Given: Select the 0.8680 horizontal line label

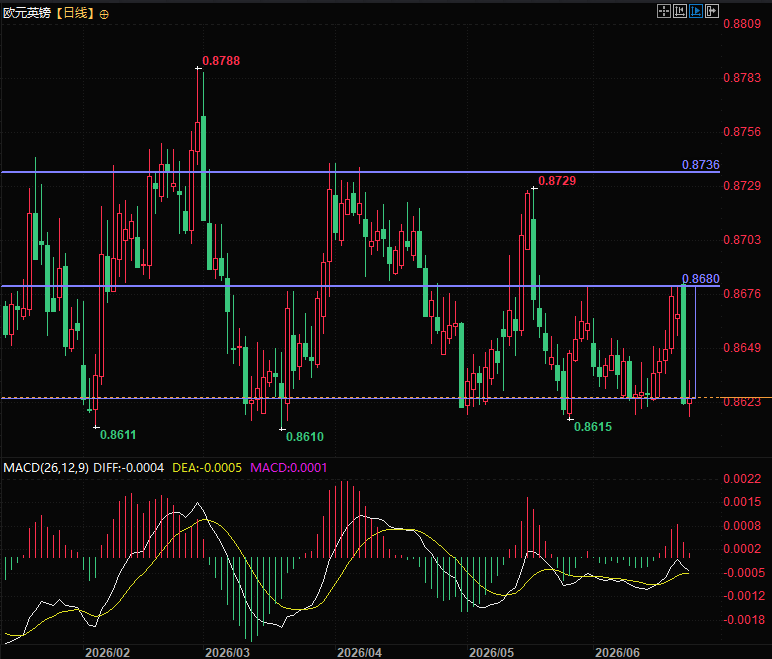Looking at the screenshot, I should tap(701, 279).
